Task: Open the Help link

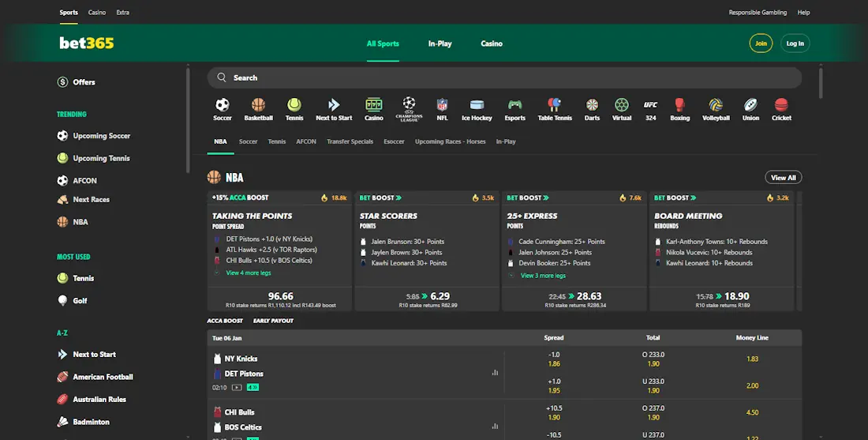Action: point(803,12)
